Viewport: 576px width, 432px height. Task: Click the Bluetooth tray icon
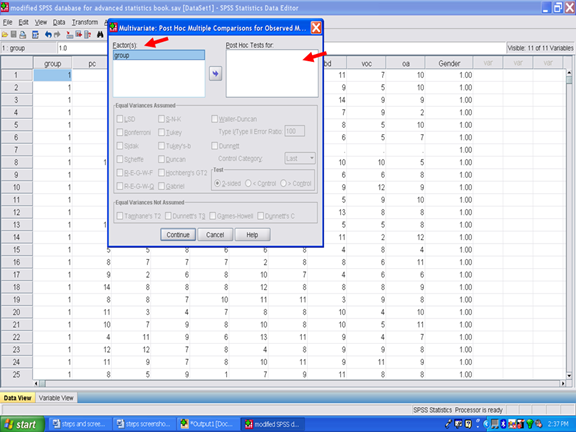pyautogui.click(x=504, y=424)
